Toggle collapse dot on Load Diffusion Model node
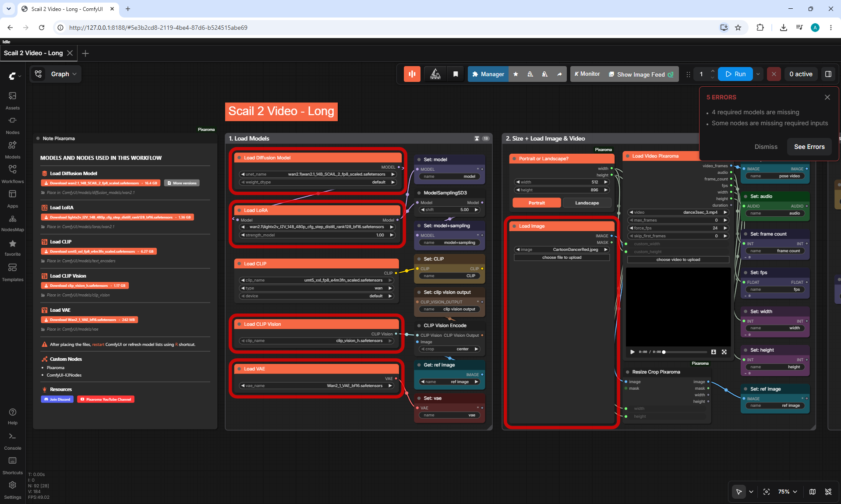The width and height of the screenshot is (841, 504). (239, 158)
